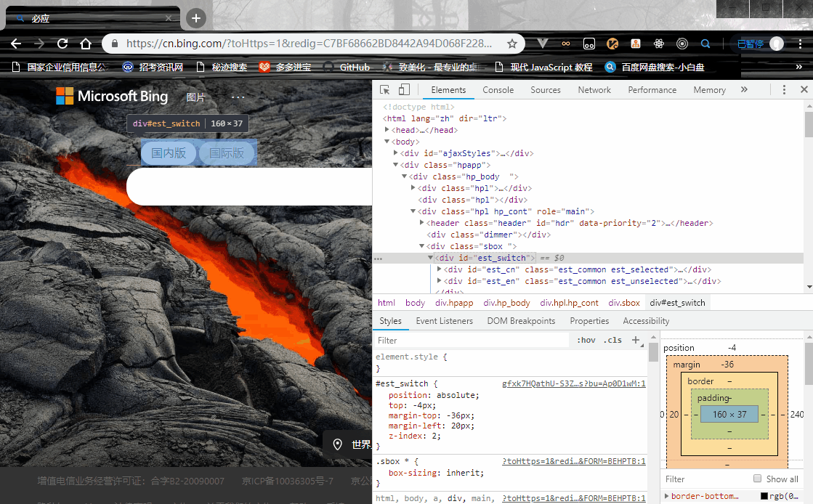Click the black border-bottom color swatch
Screen dimensions: 813x504
coord(764,496)
